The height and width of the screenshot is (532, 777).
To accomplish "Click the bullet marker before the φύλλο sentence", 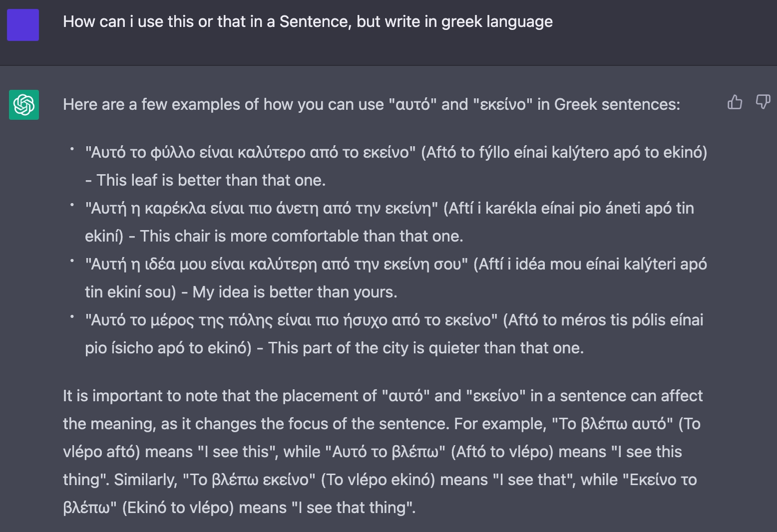I will pyautogui.click(x=72, y=149).
